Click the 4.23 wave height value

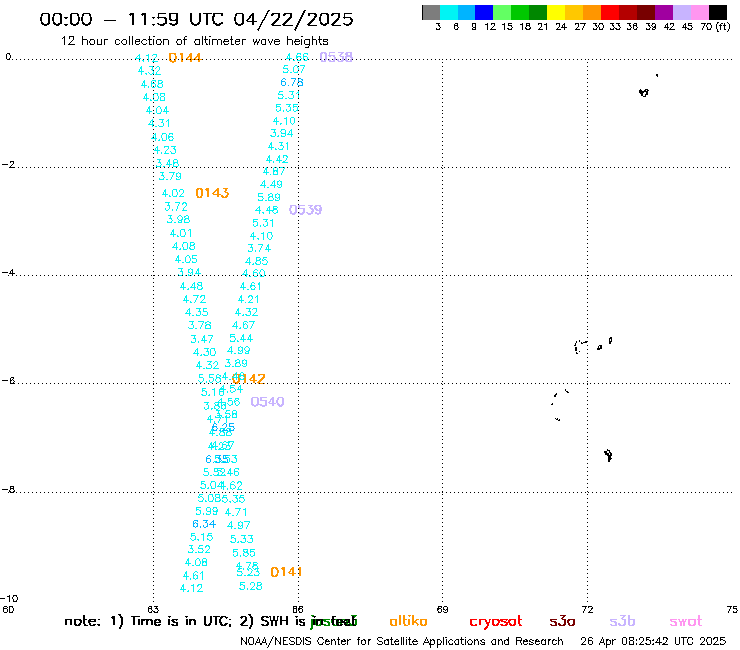[x=165, y=150]
